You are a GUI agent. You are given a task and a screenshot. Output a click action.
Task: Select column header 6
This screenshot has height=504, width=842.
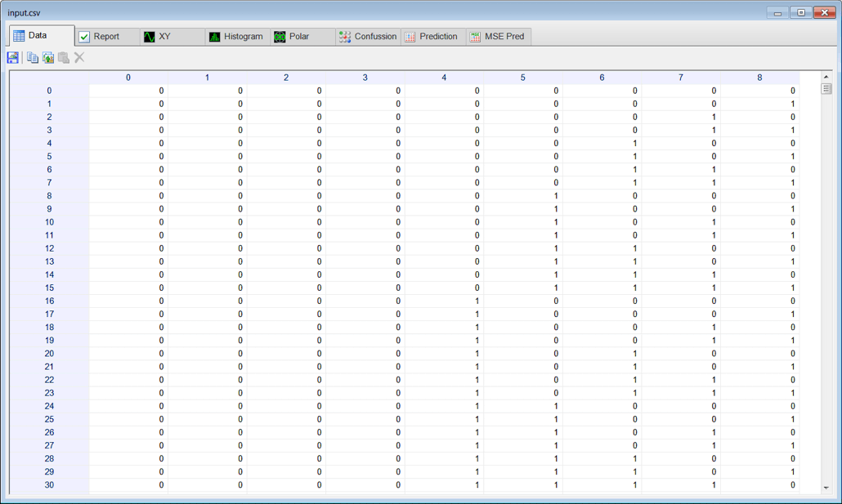click(x=602, y=78)
